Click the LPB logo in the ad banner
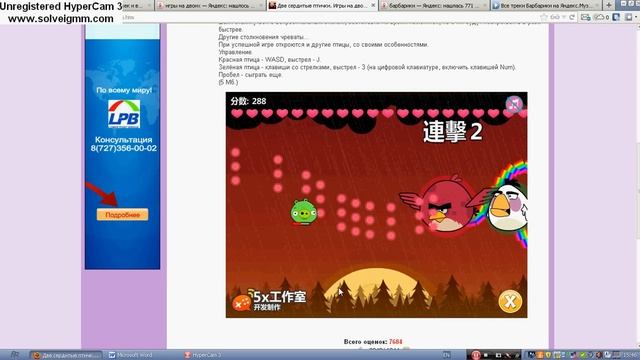 [x=124, y=114]
